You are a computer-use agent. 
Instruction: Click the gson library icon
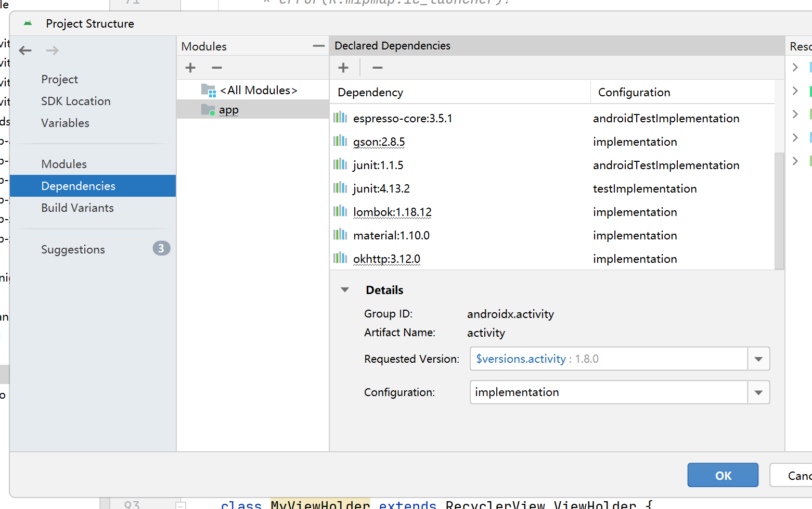[340, 141]
